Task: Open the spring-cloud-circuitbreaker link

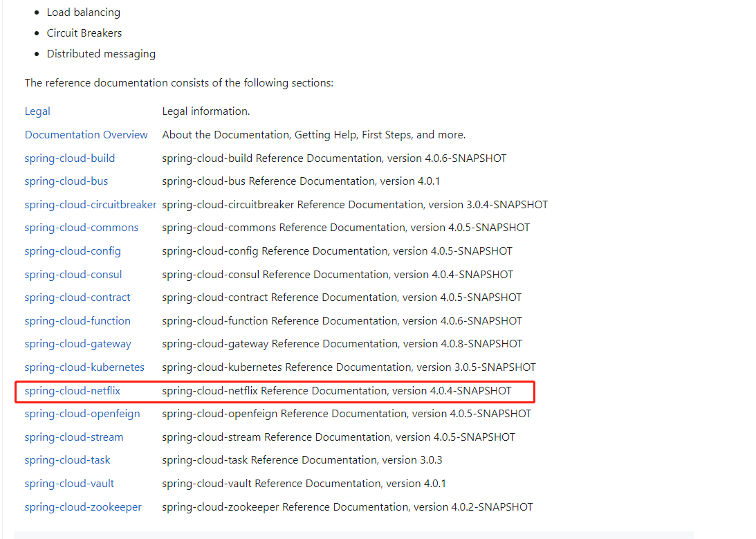Action: [x=91, y=205]
